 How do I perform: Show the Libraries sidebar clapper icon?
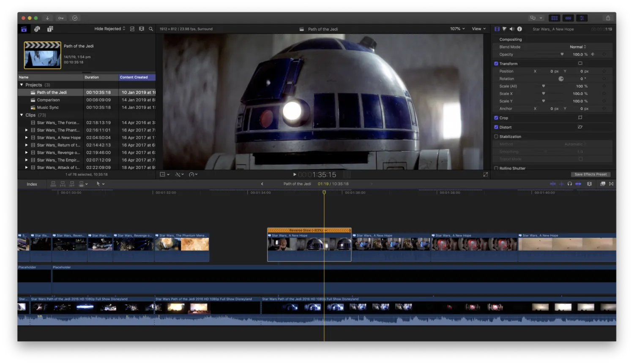[24, 29]
